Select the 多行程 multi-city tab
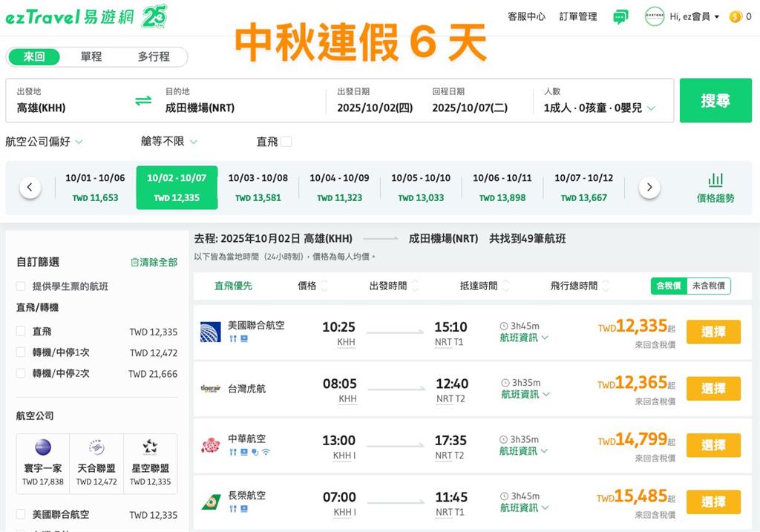Viewport: 760px width, 532px height. [x=154, y=56]
